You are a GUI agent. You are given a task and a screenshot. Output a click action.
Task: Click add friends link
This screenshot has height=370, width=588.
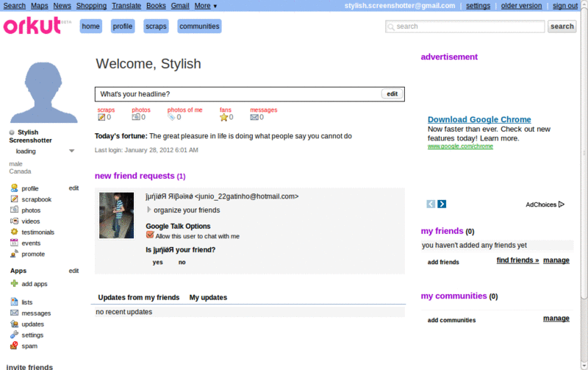443,262
